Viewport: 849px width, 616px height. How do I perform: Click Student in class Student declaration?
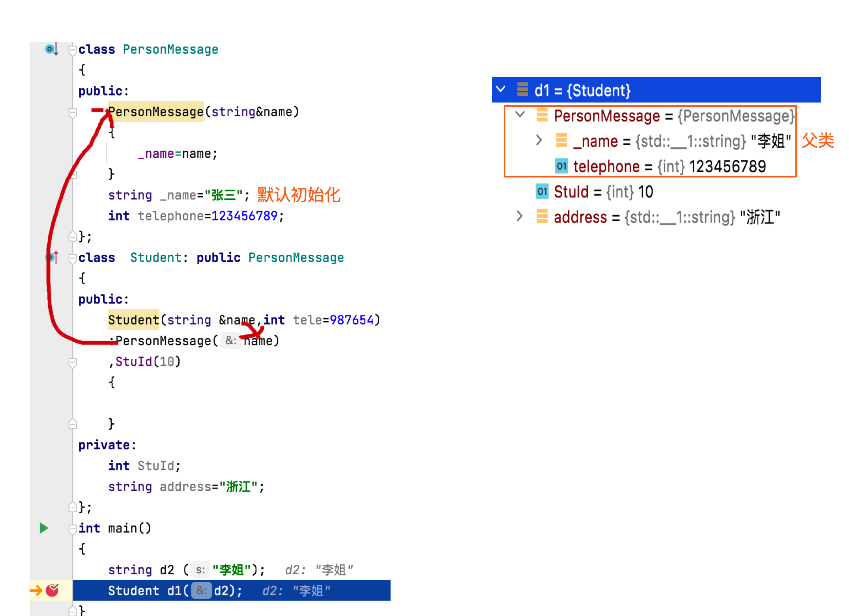click(x=156, y=258)
